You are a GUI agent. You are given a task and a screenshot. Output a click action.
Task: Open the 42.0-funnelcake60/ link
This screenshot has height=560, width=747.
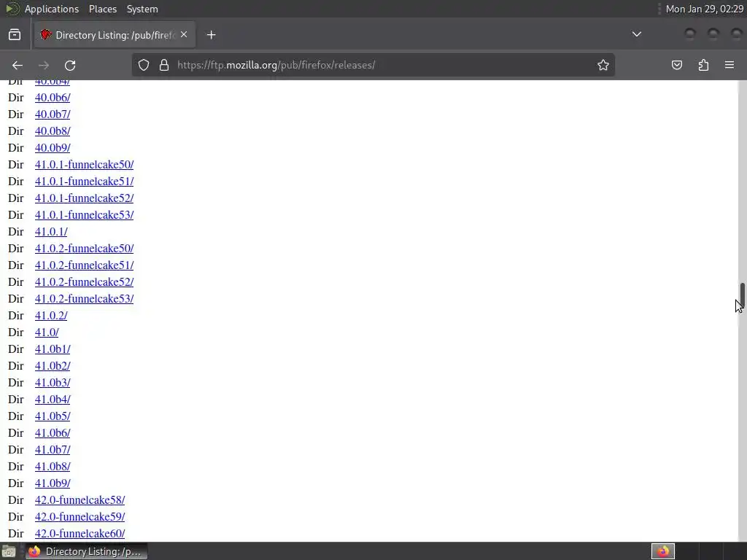(80, 533)
